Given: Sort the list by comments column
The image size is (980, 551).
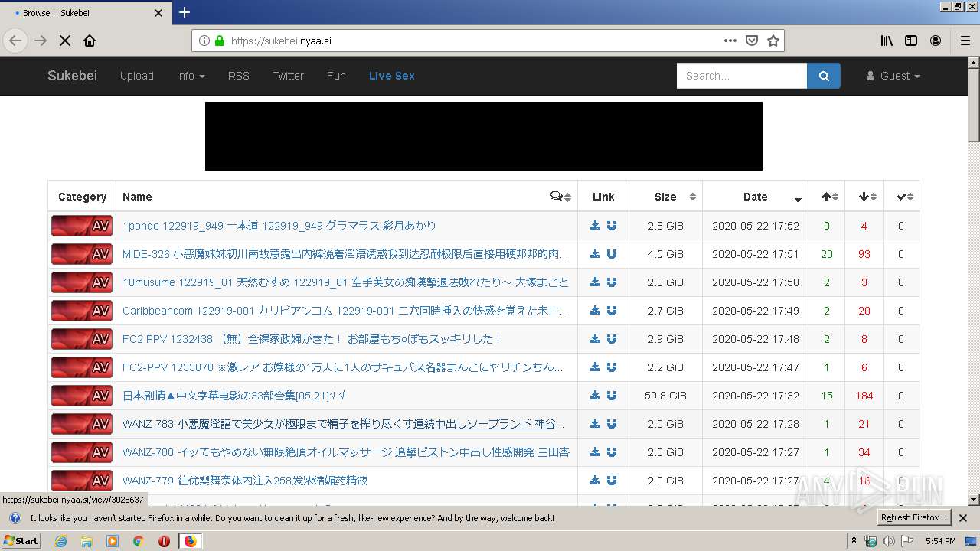Looking at the screenshot, I should tap(561, 197).
